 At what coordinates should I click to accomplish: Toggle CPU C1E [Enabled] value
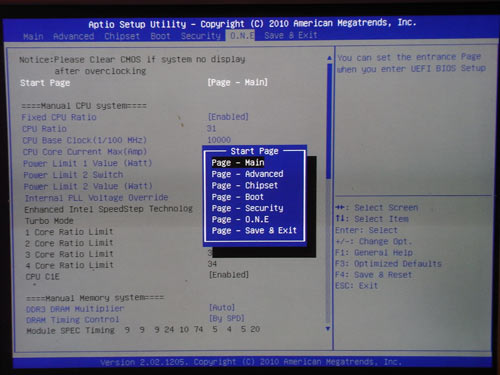(x=229, y=275)
